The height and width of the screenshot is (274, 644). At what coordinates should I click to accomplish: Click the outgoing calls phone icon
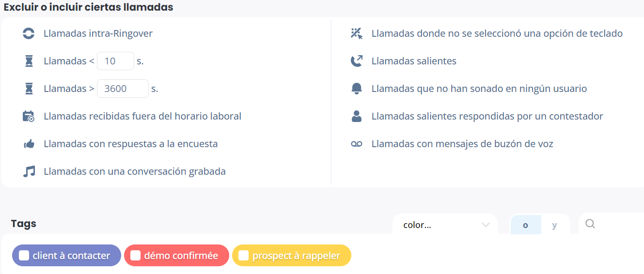[x=357, y=61]
